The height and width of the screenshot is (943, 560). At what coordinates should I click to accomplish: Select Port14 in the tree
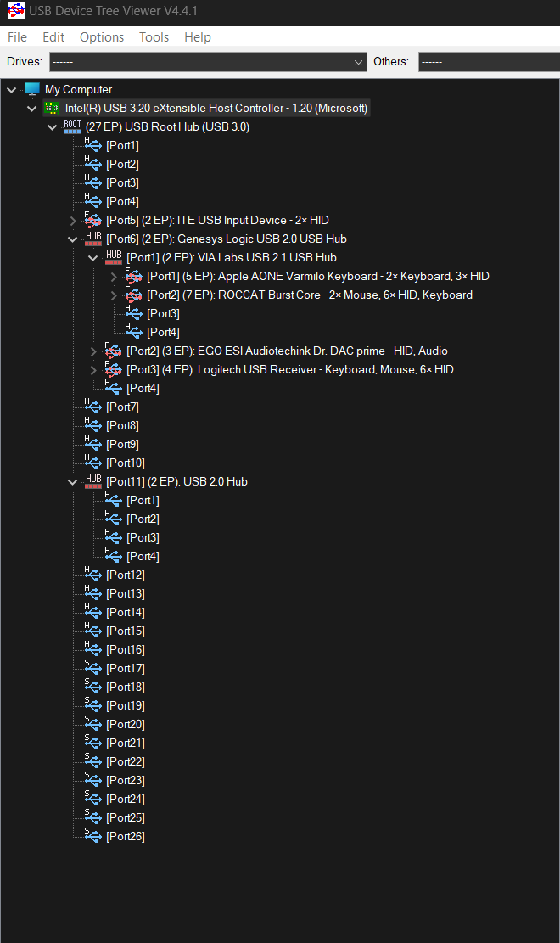[x=126, y=612]
